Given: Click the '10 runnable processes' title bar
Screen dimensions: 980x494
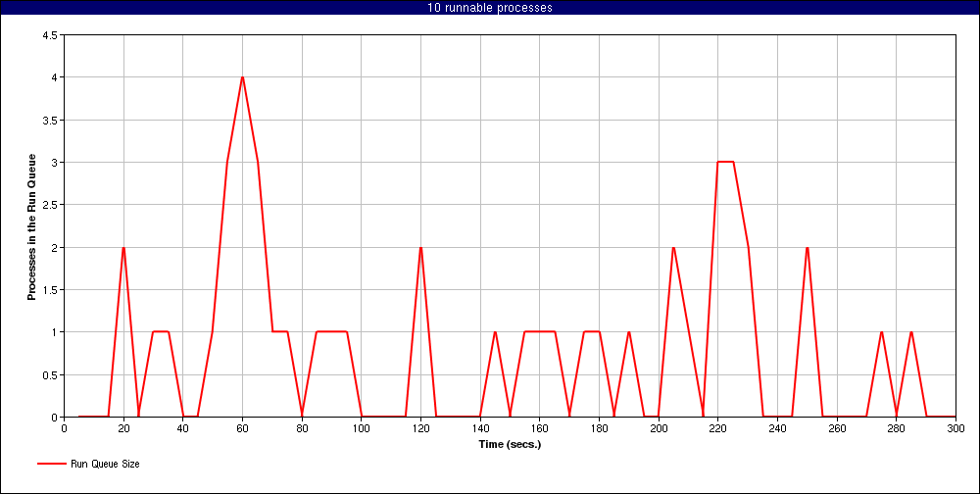Looking at the screenshot, I should (x=490, y=8).
